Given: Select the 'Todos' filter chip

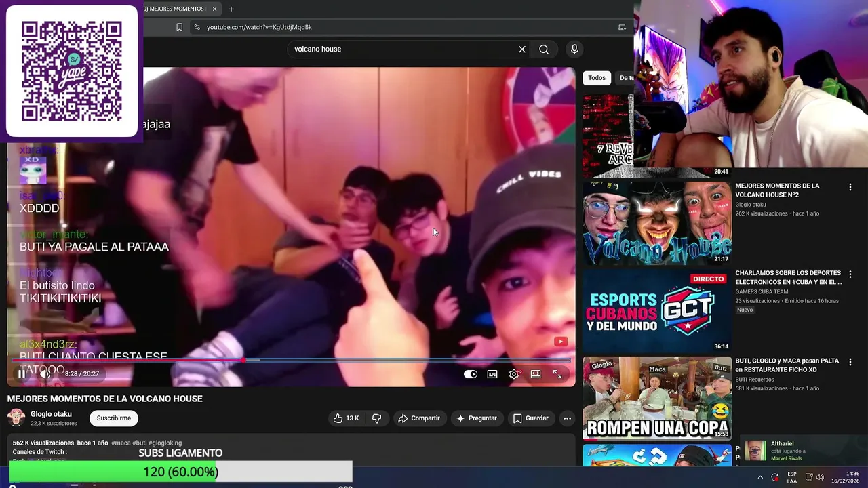Looking at the screenshot, I should [597, 78].
